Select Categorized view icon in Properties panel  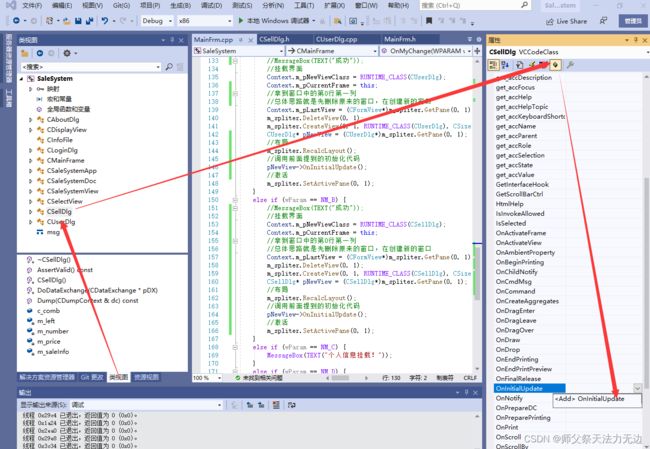[x=493, y=65]
